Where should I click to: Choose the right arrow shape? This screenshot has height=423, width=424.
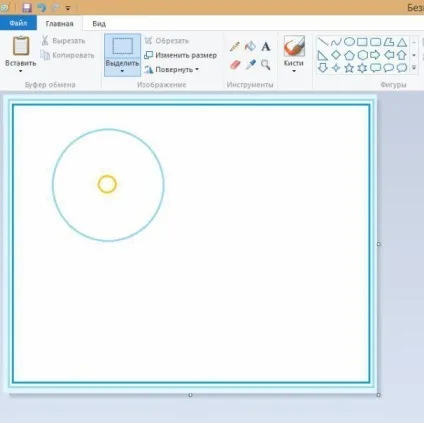coord(375,55)
